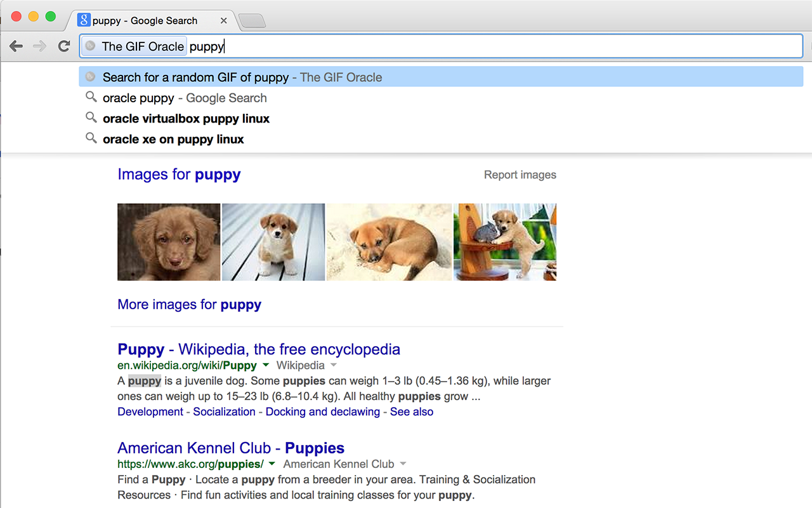This screenshot has width=812, height=508.
Task: Pick 'oracle virtualbox puppy linux' suggestion
Action: point(441,118)
